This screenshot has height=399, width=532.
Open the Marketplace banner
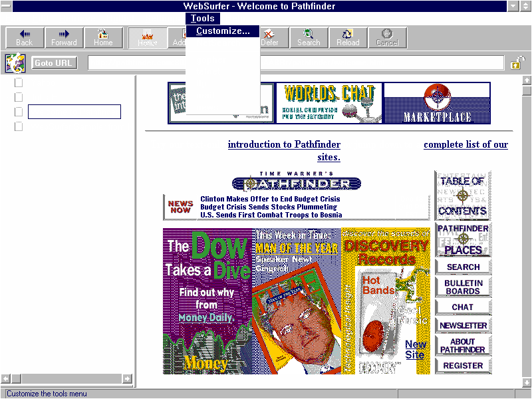(437, 103)
